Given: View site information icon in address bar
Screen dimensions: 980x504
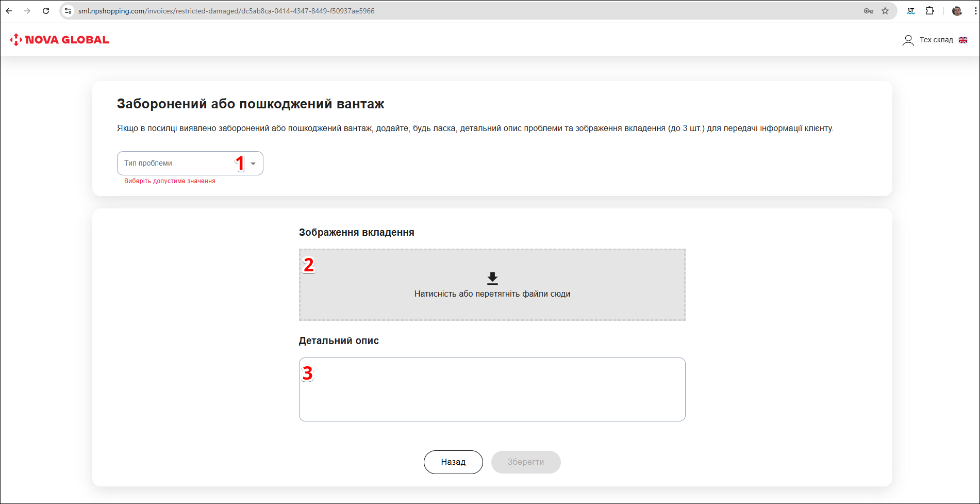Looking at the screenshot, I should 68,11.
